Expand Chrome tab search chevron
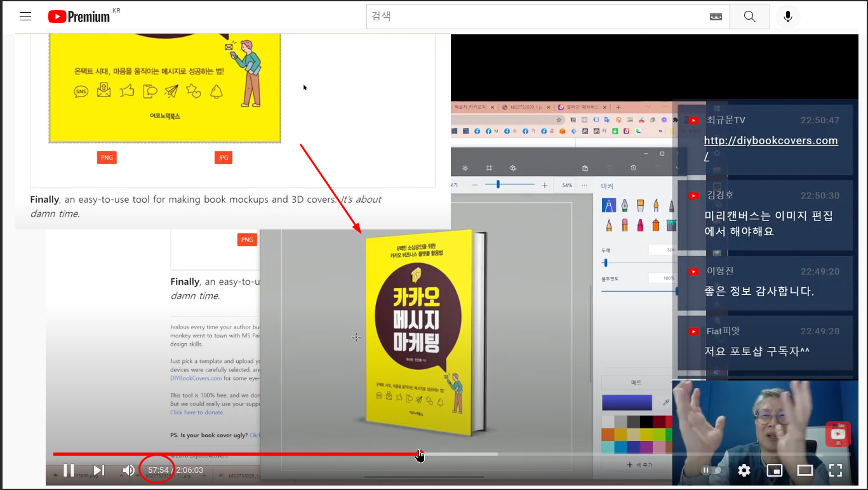 pyautogui.click(x=649, y=106)
